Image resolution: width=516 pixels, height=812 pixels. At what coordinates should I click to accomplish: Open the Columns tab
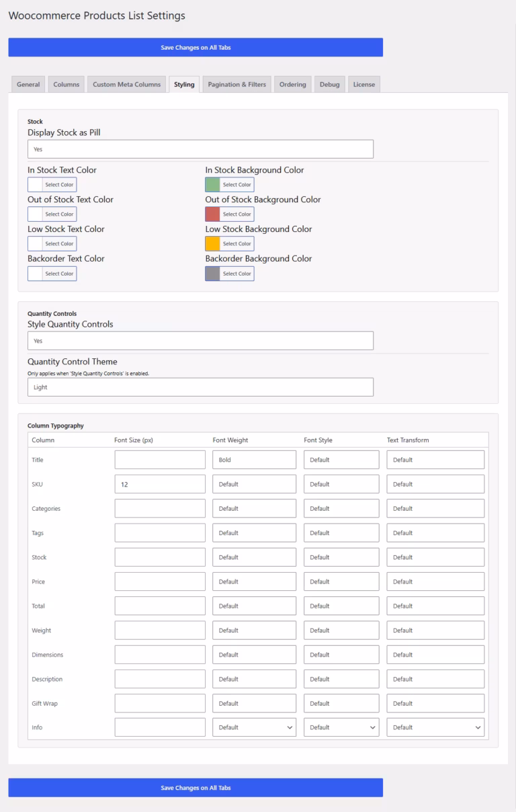(67, 85)
